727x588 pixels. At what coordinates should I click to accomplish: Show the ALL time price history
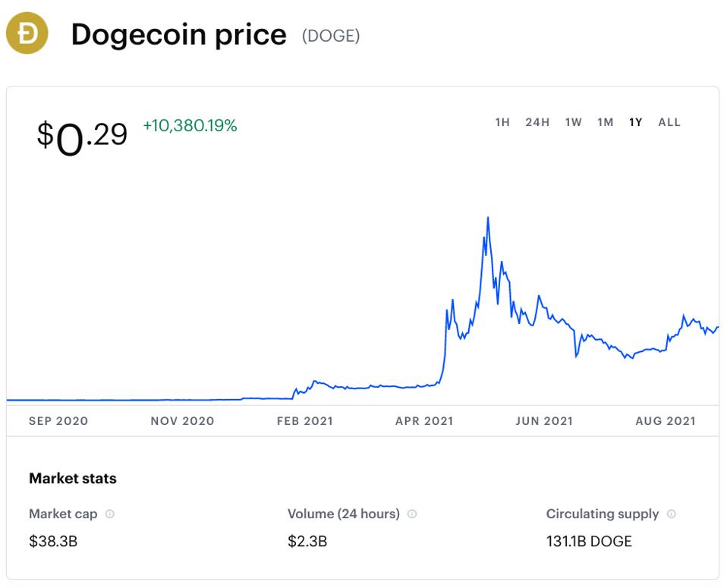(669, 122)
